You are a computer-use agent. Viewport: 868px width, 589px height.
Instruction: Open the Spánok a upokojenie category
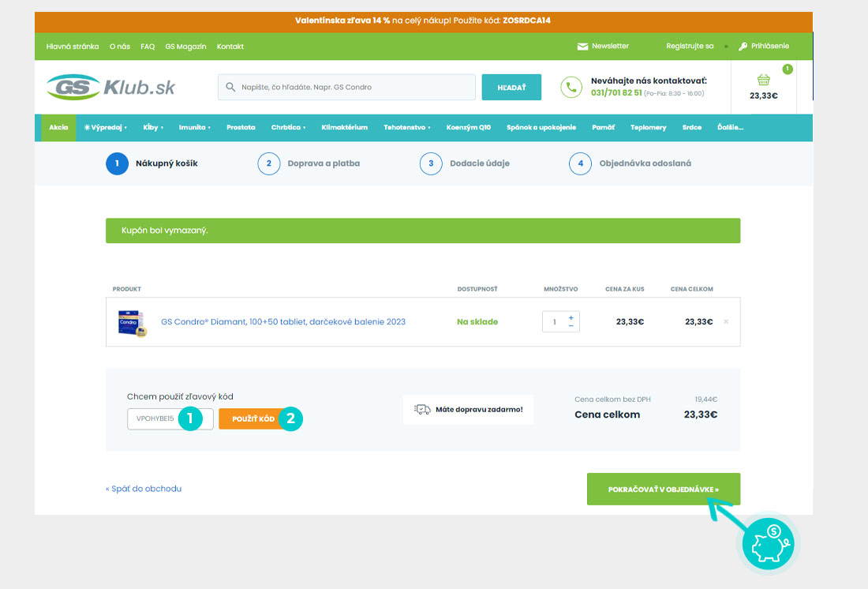(541, 127)
